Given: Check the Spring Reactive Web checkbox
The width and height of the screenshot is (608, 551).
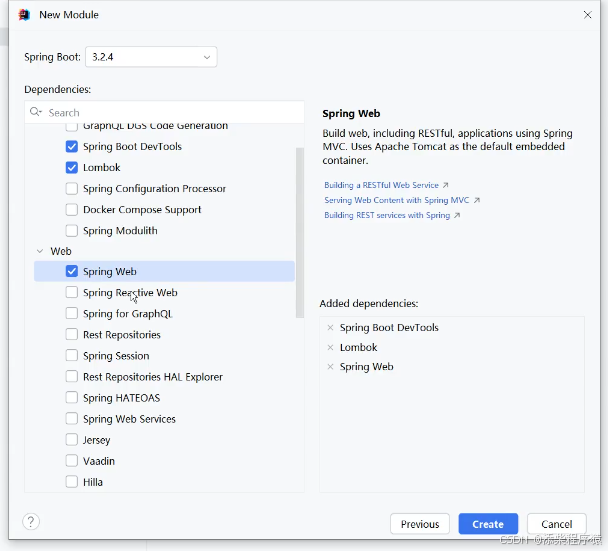Looking at the screenshot, I should point(72,292).
